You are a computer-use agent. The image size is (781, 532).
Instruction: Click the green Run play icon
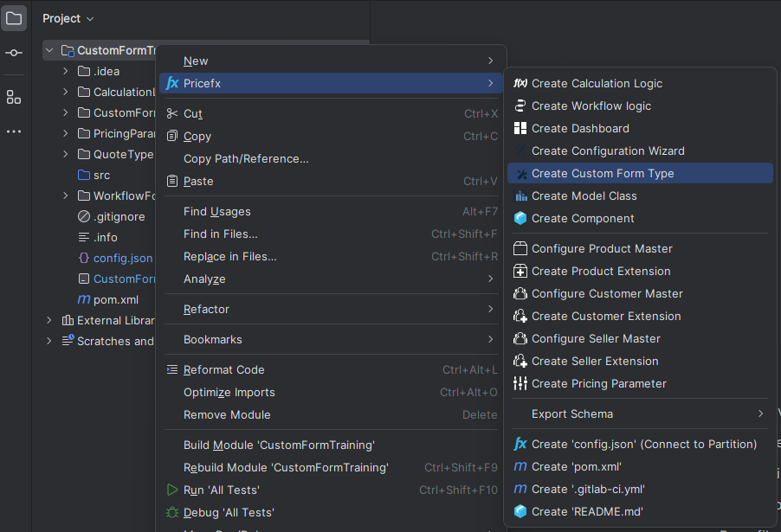tap(172, 490)
